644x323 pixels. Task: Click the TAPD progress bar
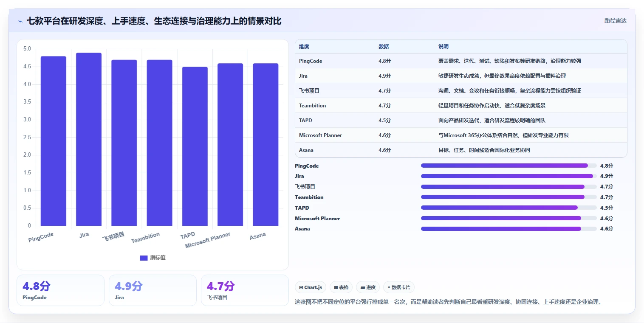509,208
